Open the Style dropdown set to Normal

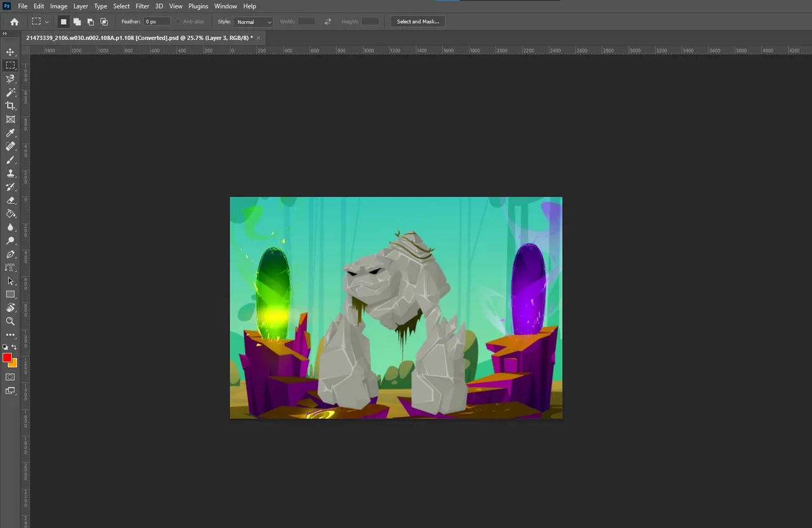(x=253, y=22)
